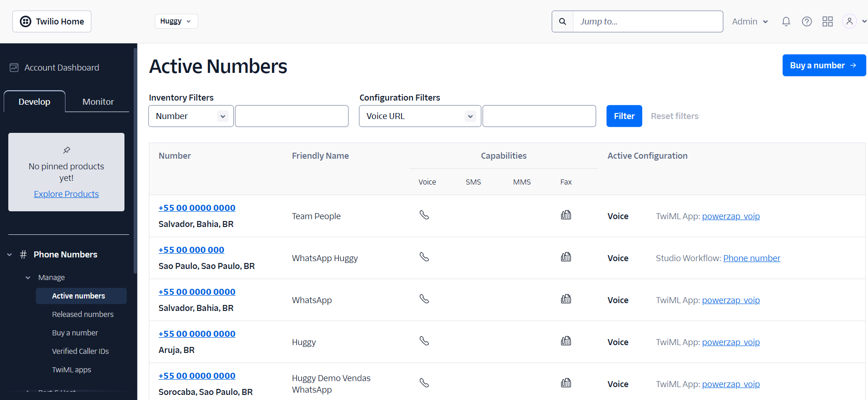The width and height of the screenshot is (868, 400).
Task: Open powerzap_voip link in WhatsApp Salvador row
Action: (x=731, y=300)
